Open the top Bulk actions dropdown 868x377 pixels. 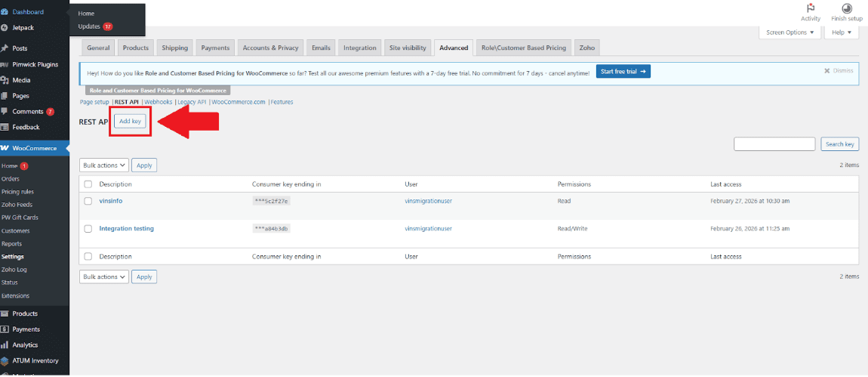[104, 165]
